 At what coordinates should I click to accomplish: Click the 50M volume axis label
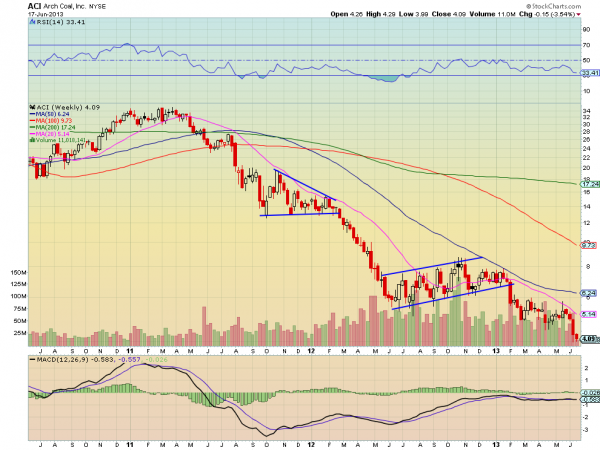pyautogui.click(x=20, y=321)
